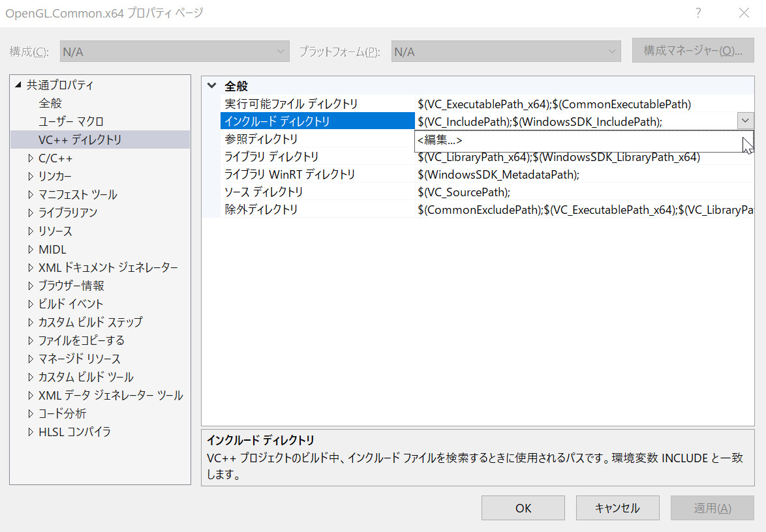Expand the マニフェスト ツール node
Screen dimensions: 766x532
[x=31, y=195]
